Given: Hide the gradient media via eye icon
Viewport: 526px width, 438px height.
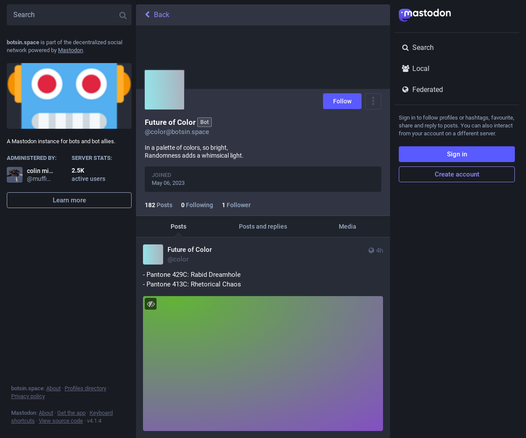Looking at the screenshot, I should pyautogui.click(x=151, y=304).
